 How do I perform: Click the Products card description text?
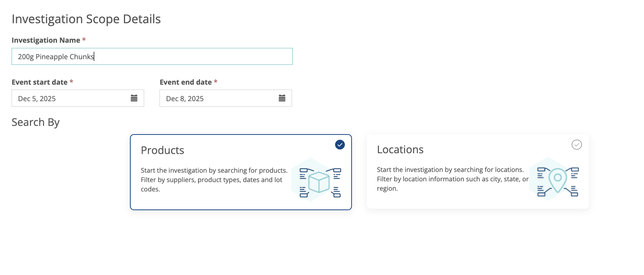213,180
